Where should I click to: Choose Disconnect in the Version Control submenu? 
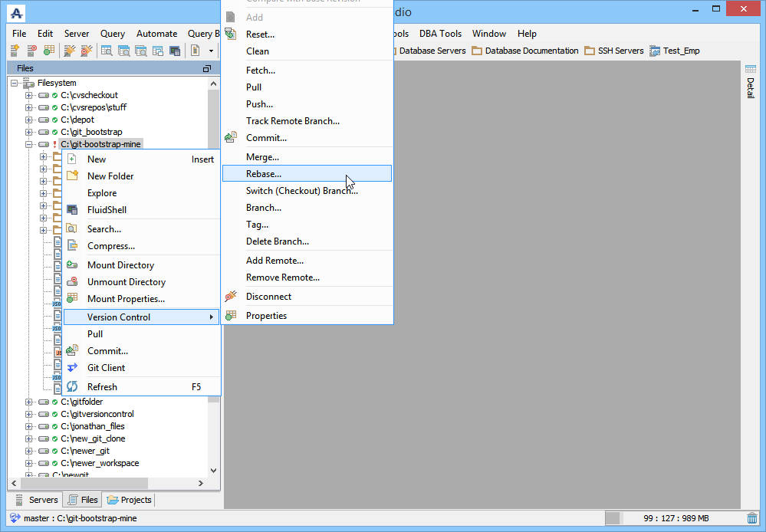point(307,297)
